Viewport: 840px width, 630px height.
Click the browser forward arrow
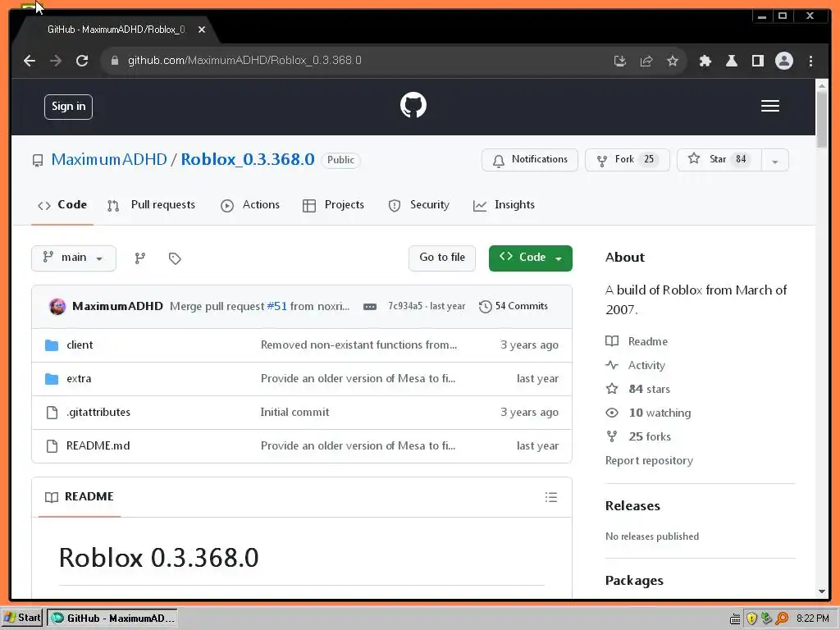click(56, 61)
